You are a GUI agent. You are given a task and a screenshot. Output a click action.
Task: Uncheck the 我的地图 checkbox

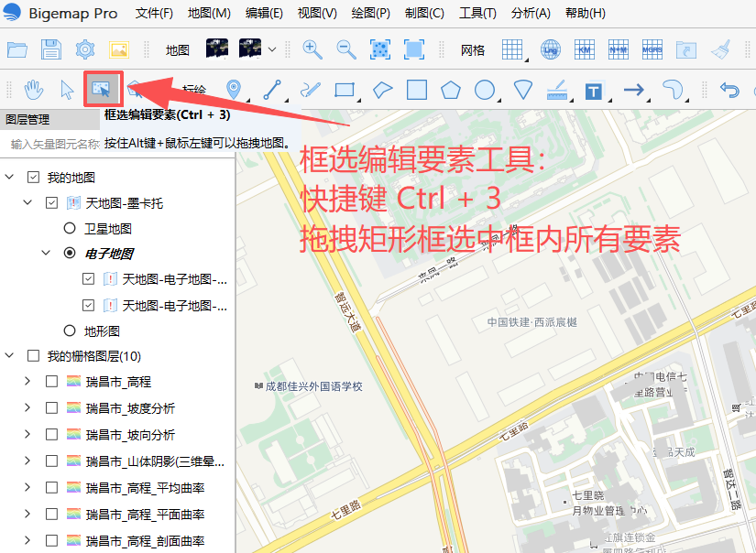33,178
